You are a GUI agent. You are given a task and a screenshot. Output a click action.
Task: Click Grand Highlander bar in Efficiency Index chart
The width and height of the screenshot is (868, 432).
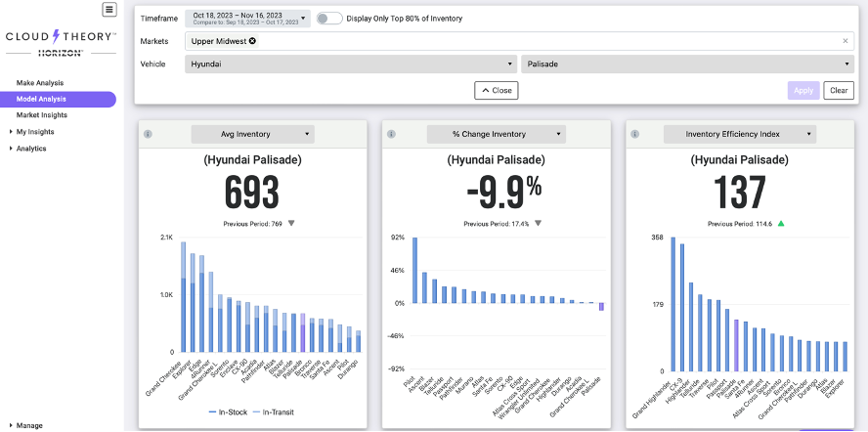tap(673, 304)
